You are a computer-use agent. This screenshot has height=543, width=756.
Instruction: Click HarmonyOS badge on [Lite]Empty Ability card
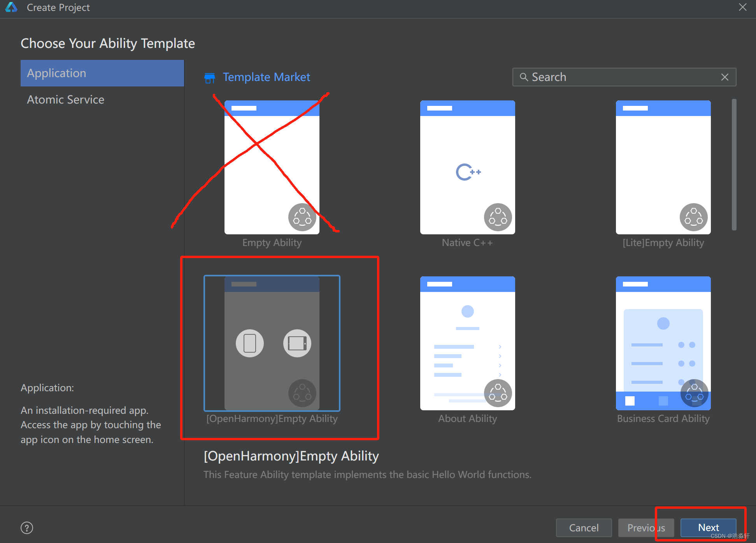point(694,217)
